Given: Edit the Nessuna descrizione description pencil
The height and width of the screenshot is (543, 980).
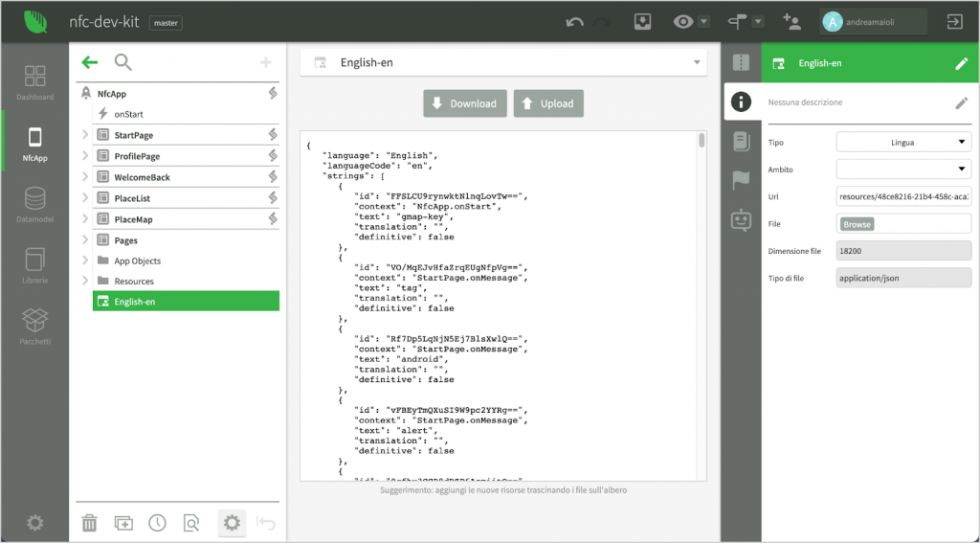Looking at the screenshot, I should click(x=961, y=102).
